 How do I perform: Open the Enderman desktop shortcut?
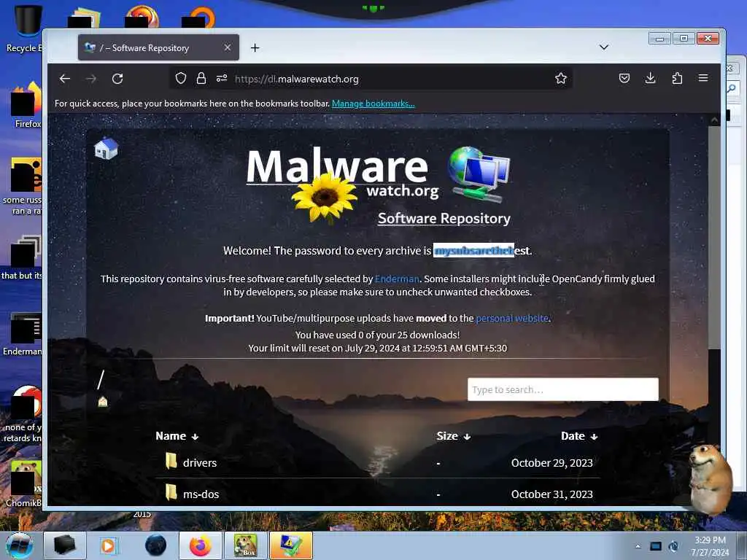[23, 333]
